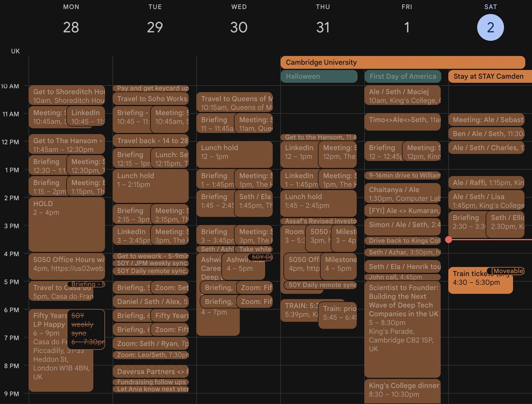Open Stay at STAY Camden event

pyautogui.click(x=490, y=76)
